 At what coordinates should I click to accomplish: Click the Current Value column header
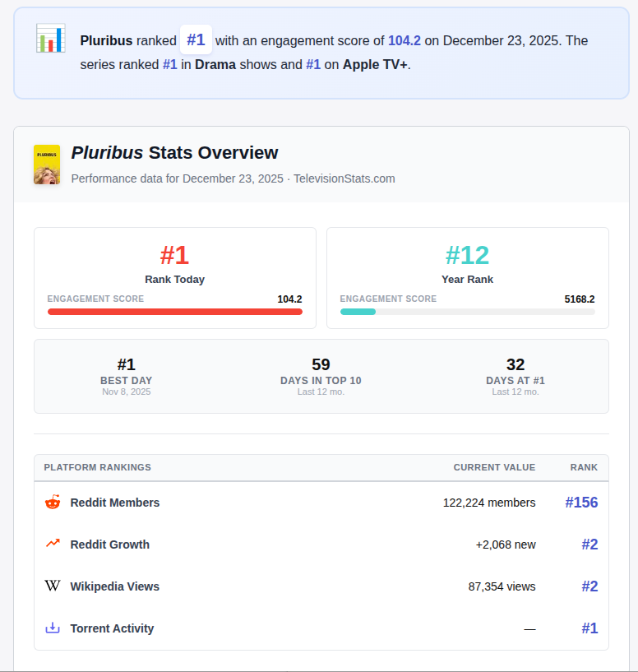click(494, 467)
